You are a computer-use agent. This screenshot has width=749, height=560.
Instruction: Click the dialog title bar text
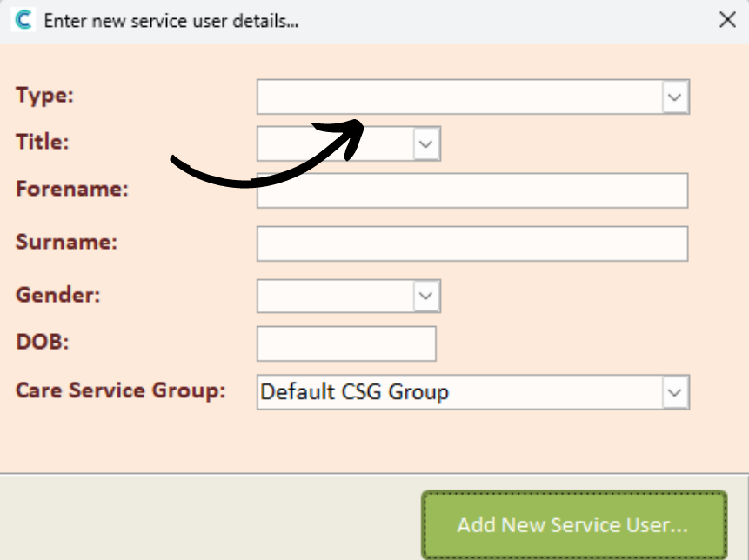[x=171, y=21]
